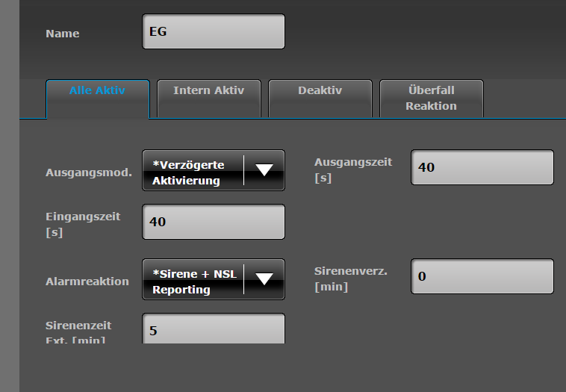Select the Sirenenverz. [min] input field

(482, 276)
